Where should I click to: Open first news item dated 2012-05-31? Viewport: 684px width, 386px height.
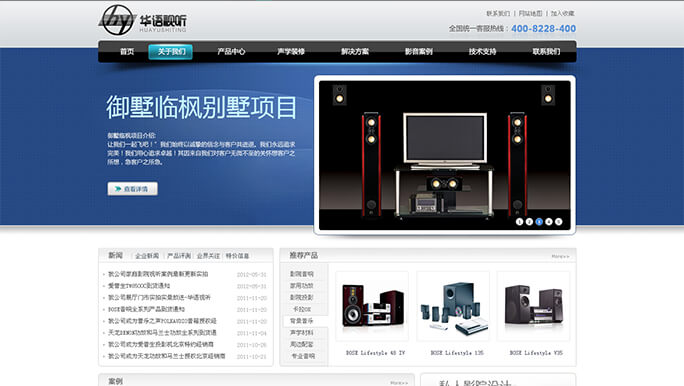[158, 274]
